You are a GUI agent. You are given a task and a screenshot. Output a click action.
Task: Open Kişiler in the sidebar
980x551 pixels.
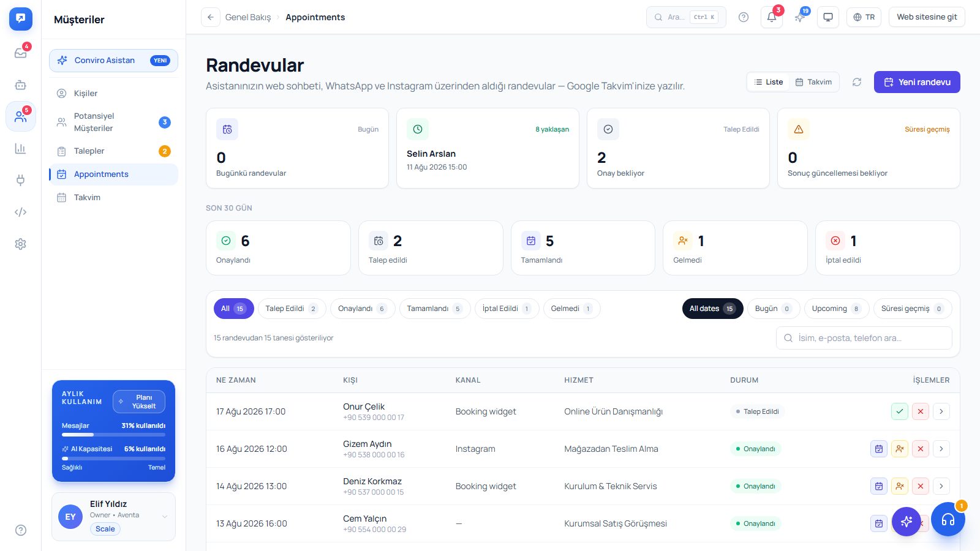pos(113,94)
